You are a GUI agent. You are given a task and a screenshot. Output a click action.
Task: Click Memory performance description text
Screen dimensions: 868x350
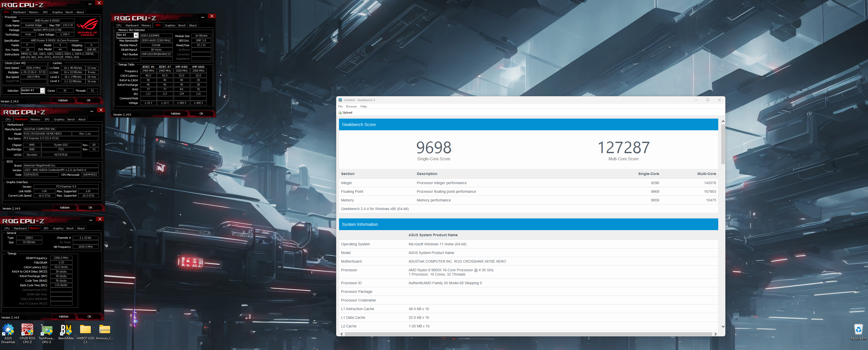coord(434,200)
